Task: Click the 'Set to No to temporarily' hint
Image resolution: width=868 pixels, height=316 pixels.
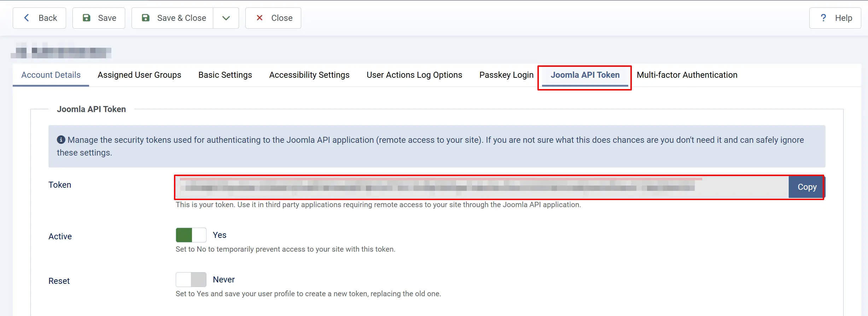Action: click(x=285, y=249)
